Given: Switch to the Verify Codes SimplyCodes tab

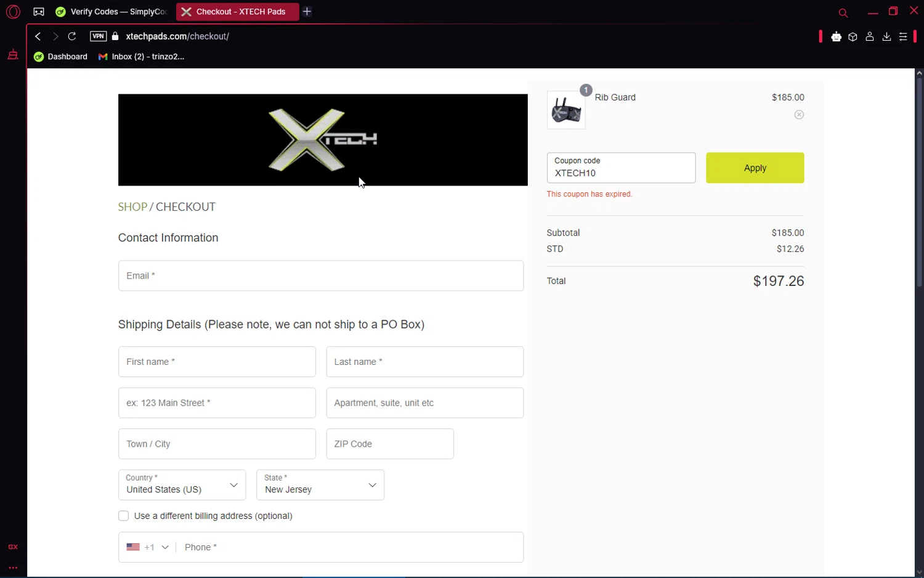Looking at the screenshot, I should coord(112,12).
